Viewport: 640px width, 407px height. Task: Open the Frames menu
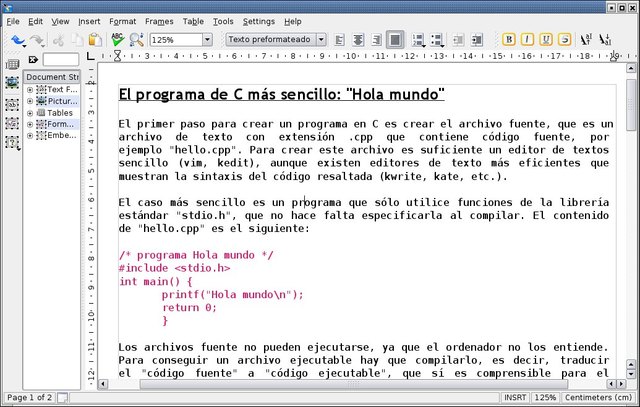(159, 22)
